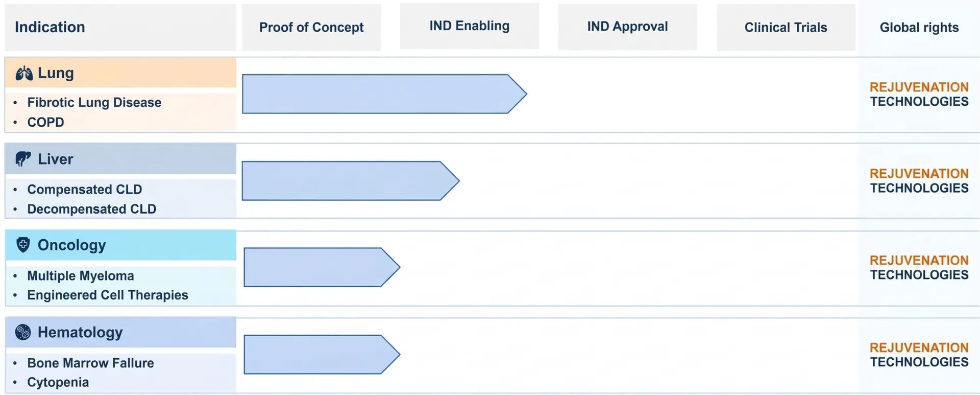980x395 pixels.
Task: Click the Indication header cell
Action: (x=50, y=27)
